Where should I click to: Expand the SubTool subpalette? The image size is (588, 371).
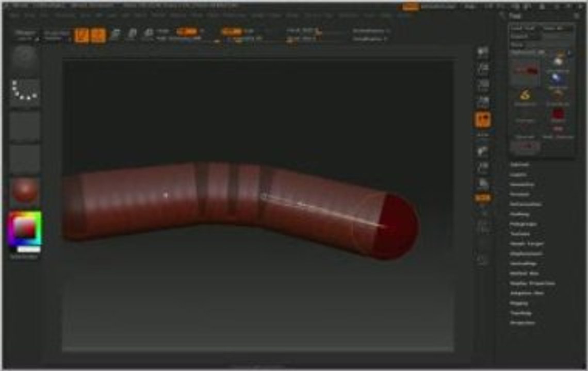(519, 164)
